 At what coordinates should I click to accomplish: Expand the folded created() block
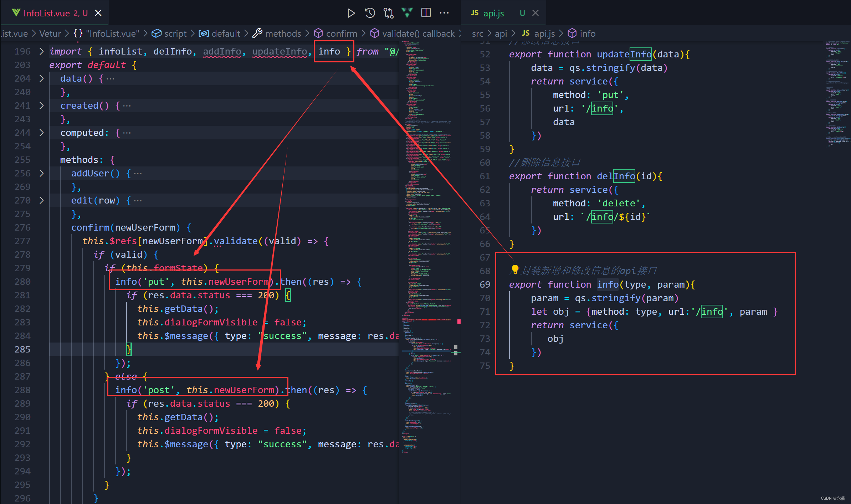coord(42,106)
